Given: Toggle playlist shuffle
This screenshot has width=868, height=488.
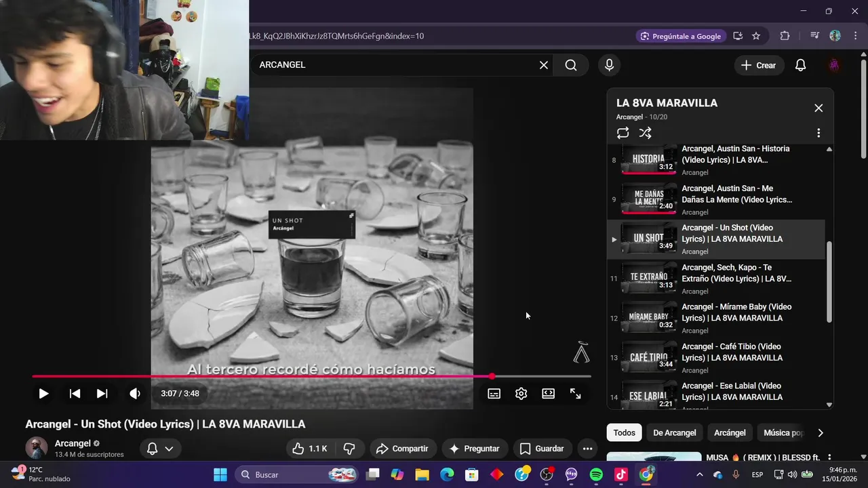Looking at the screenshot, I should [x=645, y=133].
